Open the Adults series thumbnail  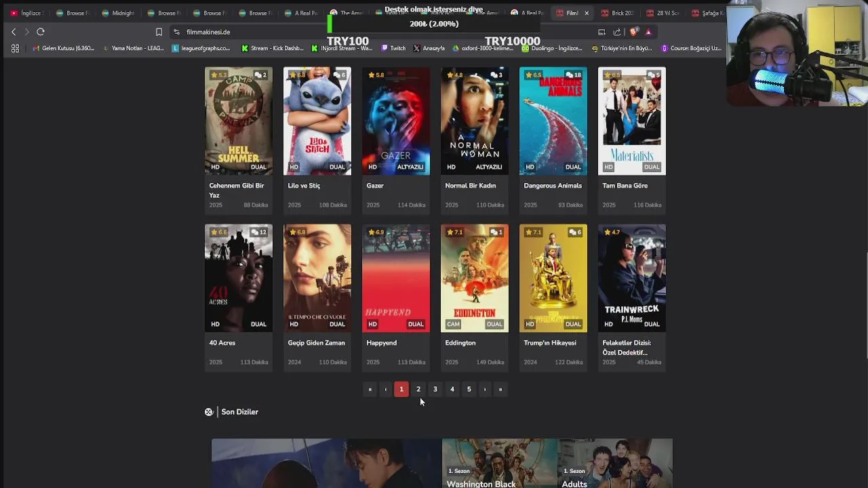click(x=615, y=464)
